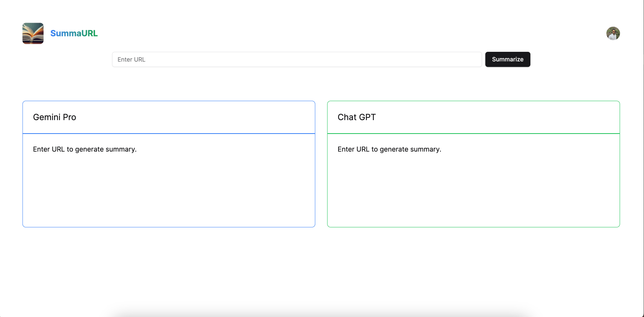Image resolution: width=644 pixels, height=317 pixels.
Task: Click the Summarize button
Action: pos(507,59)
